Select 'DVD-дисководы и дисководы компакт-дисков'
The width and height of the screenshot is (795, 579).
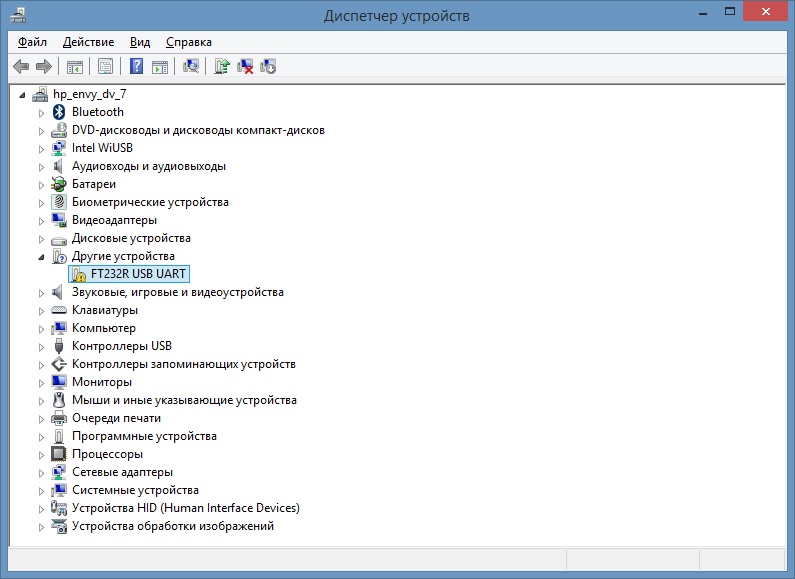[x=198, y=130]
